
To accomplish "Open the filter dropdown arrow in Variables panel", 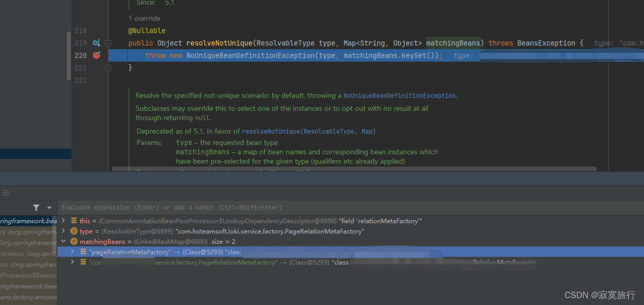I will pos(49,207).
